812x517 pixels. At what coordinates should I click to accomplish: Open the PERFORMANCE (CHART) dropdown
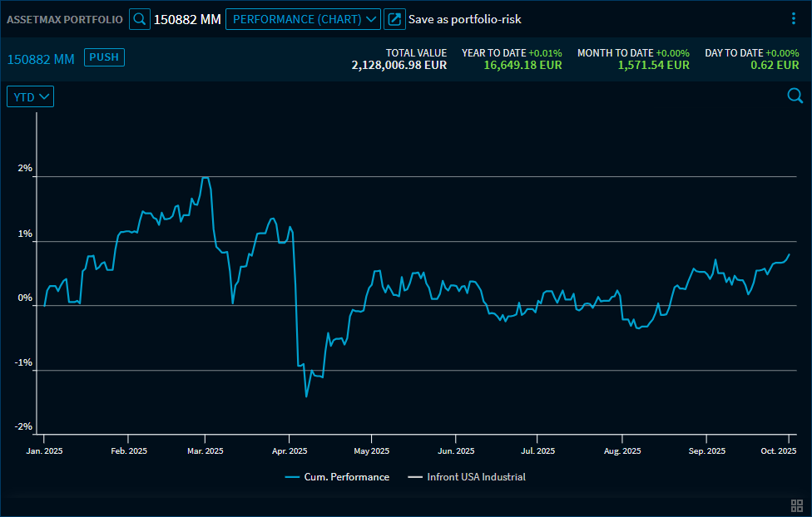pyautogui.click(x=303, y=18)
